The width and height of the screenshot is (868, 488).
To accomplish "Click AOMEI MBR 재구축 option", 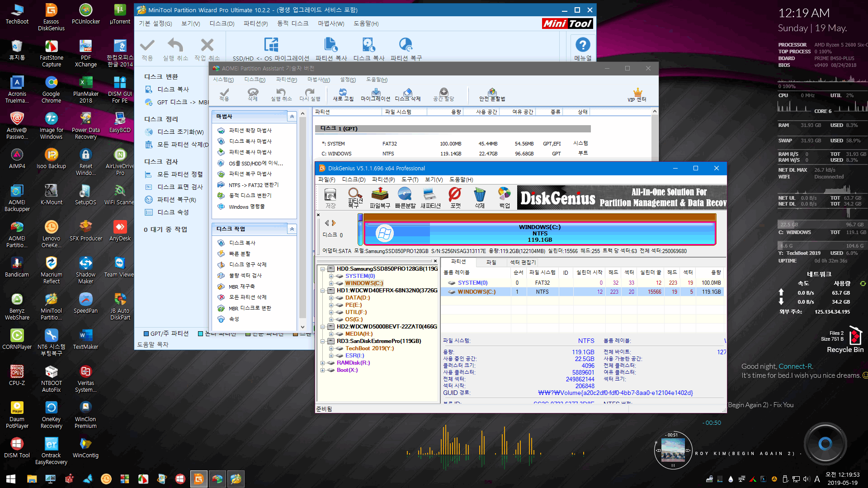I will click(x=241, y=286).
